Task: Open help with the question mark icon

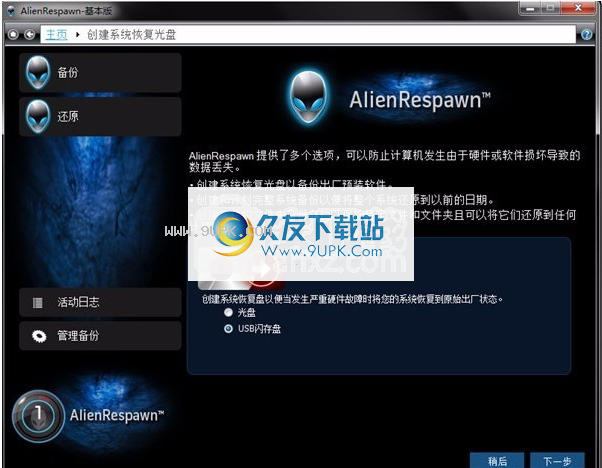Action: click(587, 35)
